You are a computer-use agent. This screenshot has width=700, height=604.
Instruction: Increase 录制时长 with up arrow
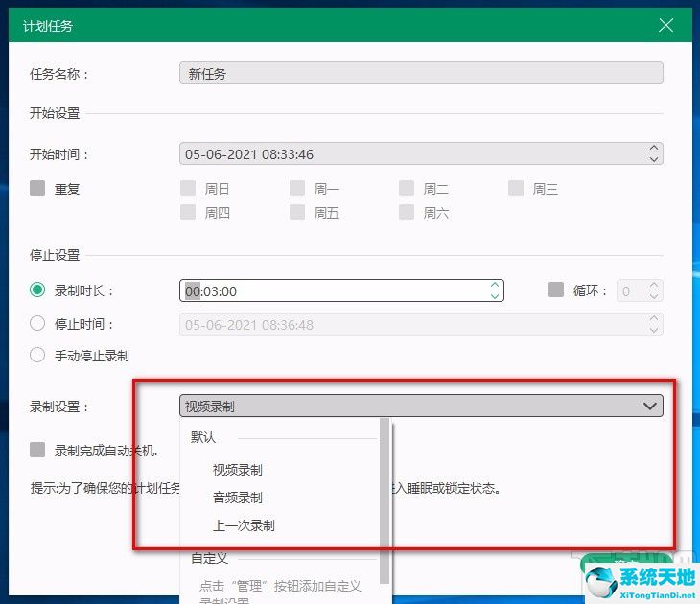(x=495, y=285)
